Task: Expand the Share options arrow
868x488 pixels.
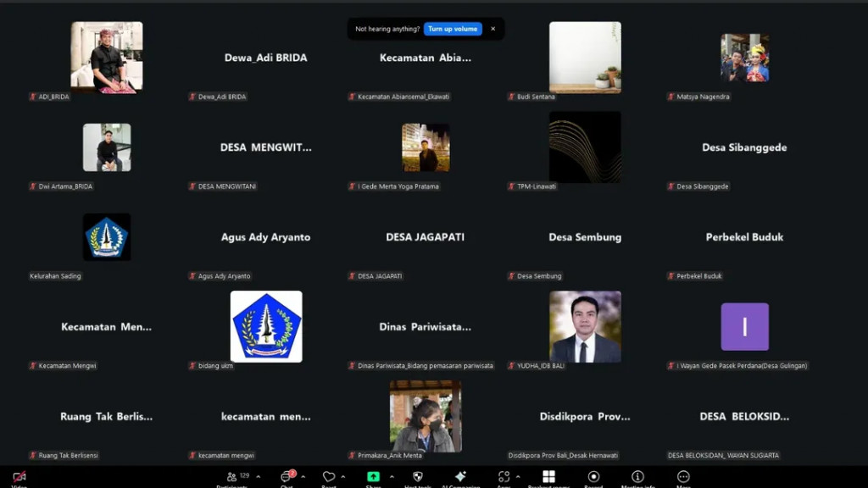Action: (391, 477)
